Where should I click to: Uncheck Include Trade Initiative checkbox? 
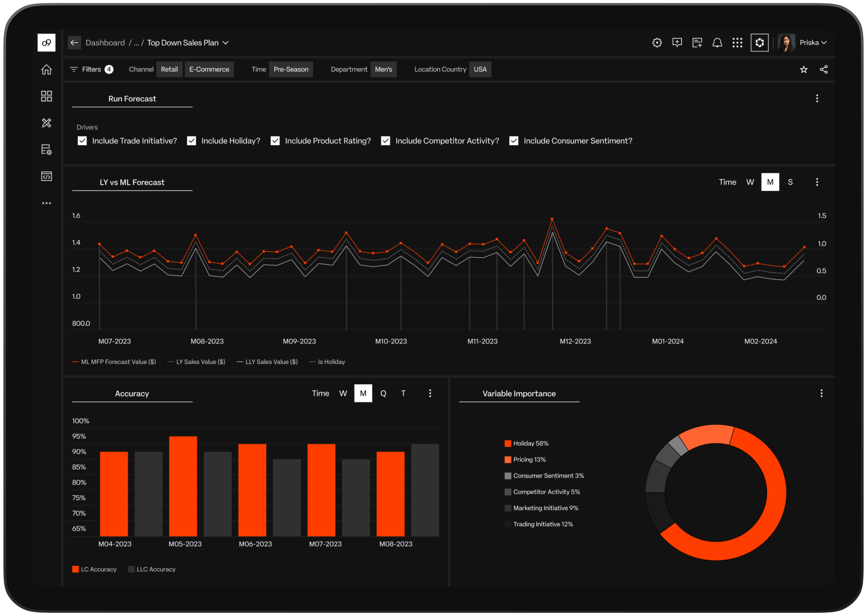[x=82, y=141]
